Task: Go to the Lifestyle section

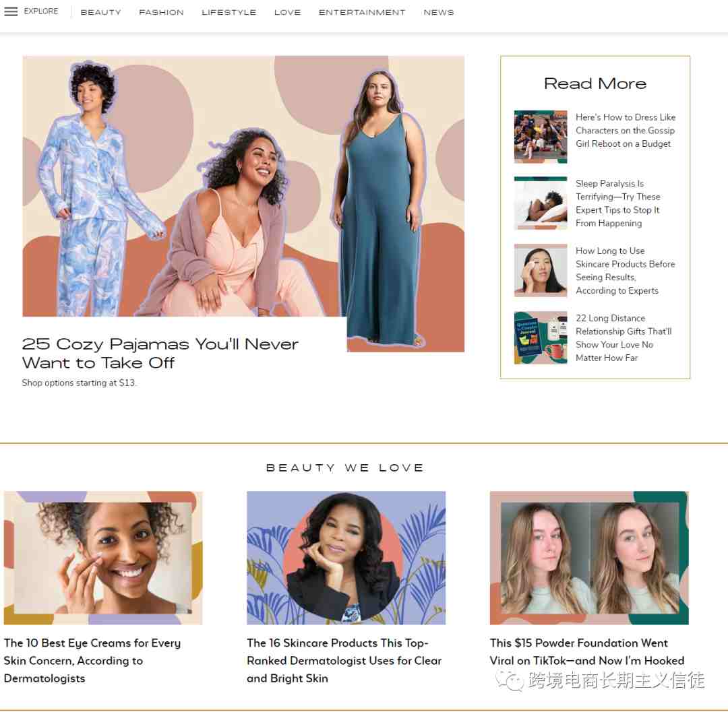Action: point(229,13)
